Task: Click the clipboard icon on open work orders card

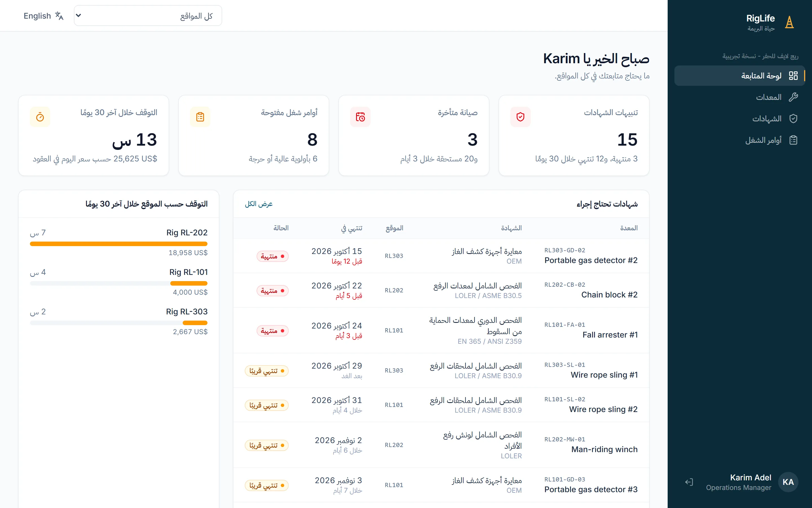Action: [x=200, y=117]
